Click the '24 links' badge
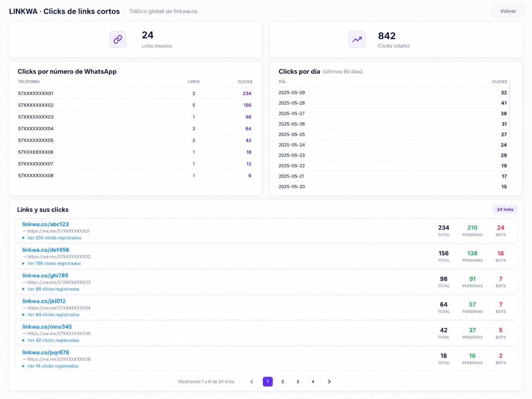The image size is (532, 399). tap(505, 209)
